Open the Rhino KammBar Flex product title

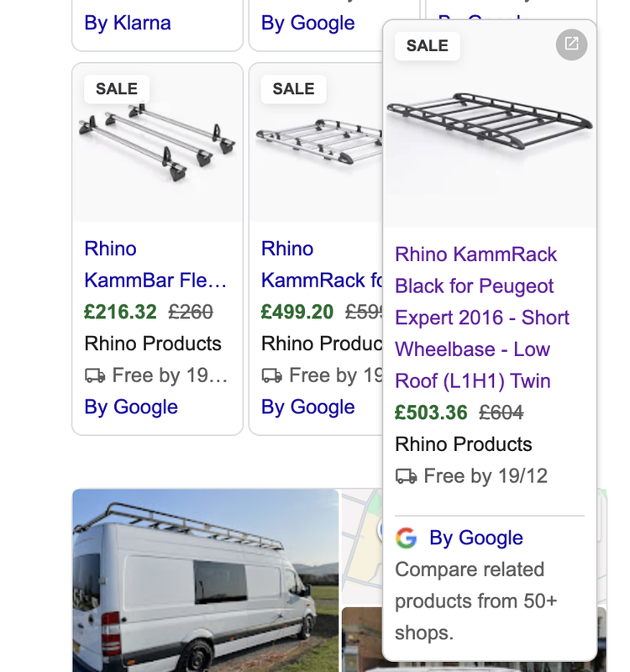tap(155, 265)
